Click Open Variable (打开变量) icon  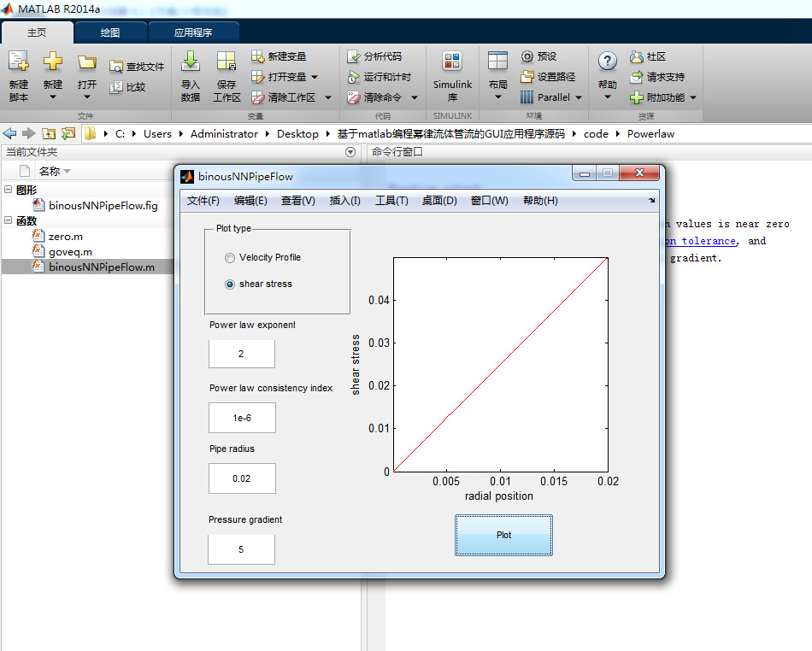point(258,77)
